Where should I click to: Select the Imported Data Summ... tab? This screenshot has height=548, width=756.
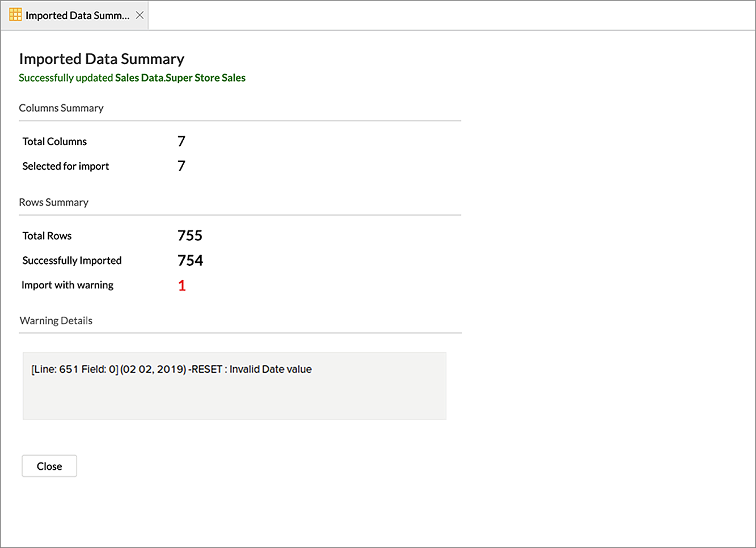point(74,15)
